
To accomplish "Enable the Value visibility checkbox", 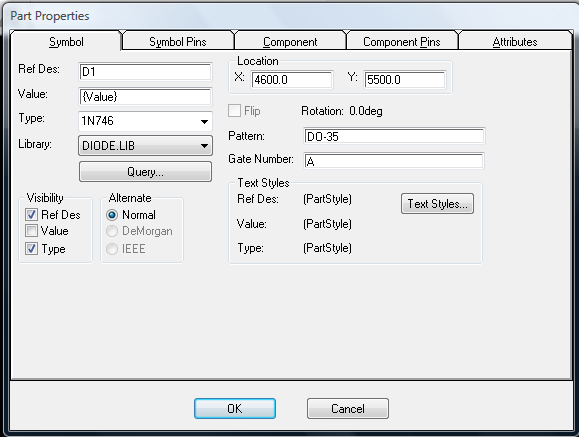I will tap(31, 231).
